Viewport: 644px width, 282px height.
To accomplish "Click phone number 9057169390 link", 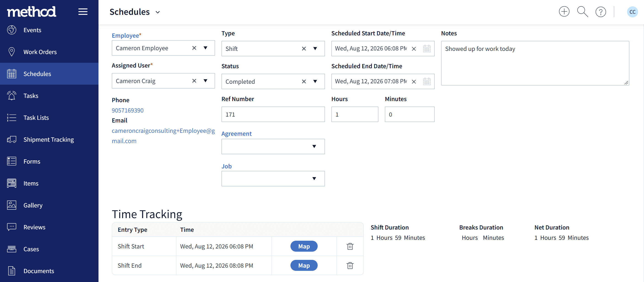I will [x=128, y=110].
